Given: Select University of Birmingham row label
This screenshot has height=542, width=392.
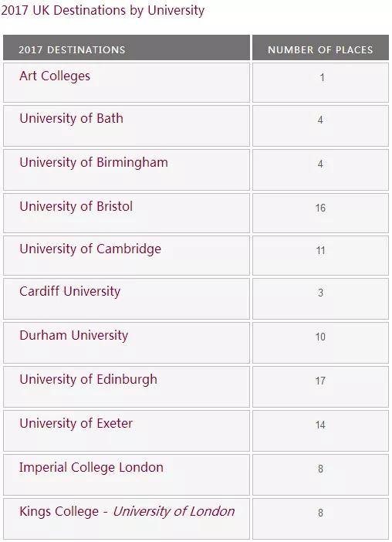Looking at the screenshot, I should point(93,162).
